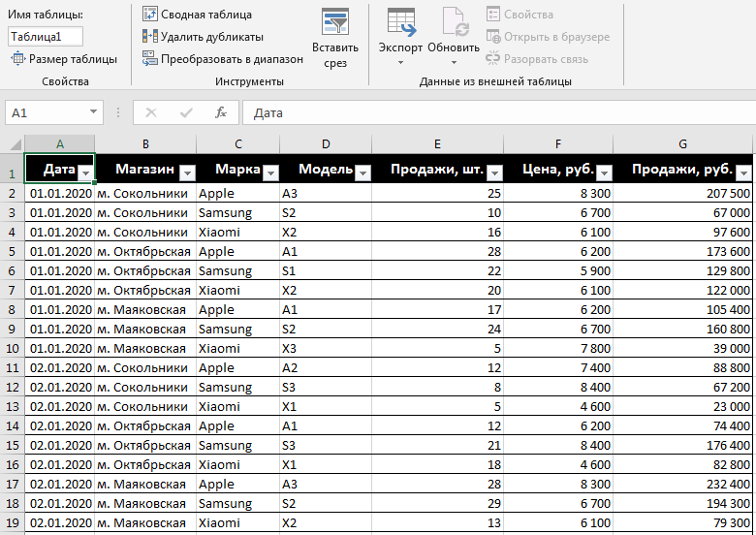Click the Открыть в браузере icon
756x535 pixels.
tap(492, 36)
